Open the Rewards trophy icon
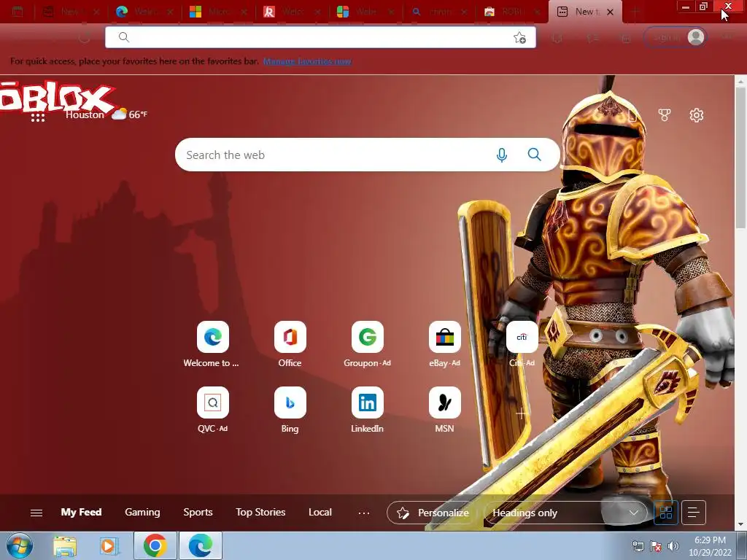The image size is (747, 560). coord(664,114)
